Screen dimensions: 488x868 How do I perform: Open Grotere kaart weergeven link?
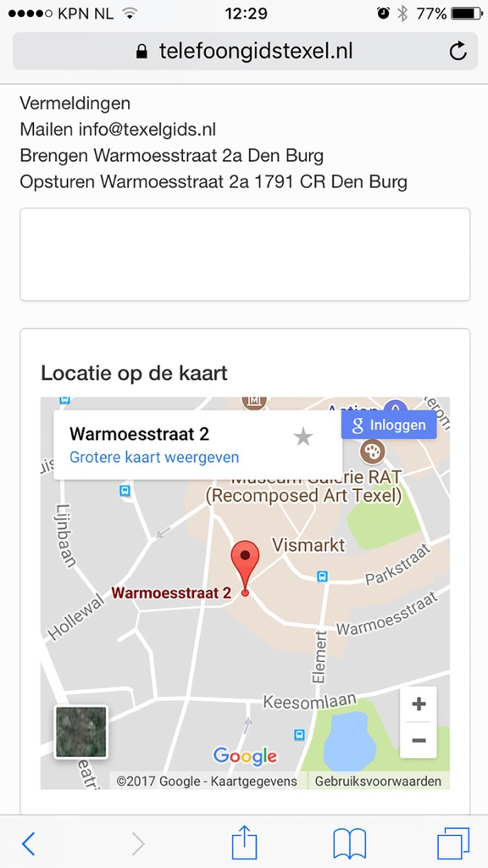tap(154, 458)
